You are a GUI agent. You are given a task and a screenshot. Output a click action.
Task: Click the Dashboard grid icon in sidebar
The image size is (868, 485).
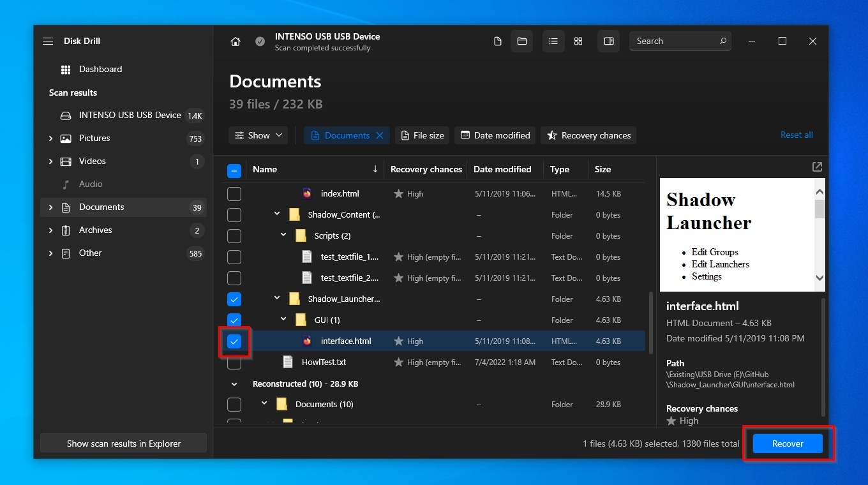(x=65, y=70)
